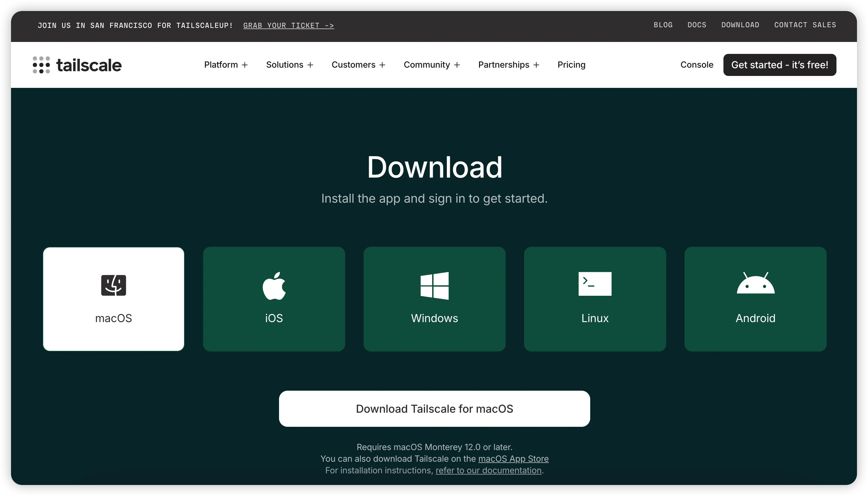This screenshot has width=868, height=496.
Task: Open the Docs link in top bar
Action: [x=696, y=25]
